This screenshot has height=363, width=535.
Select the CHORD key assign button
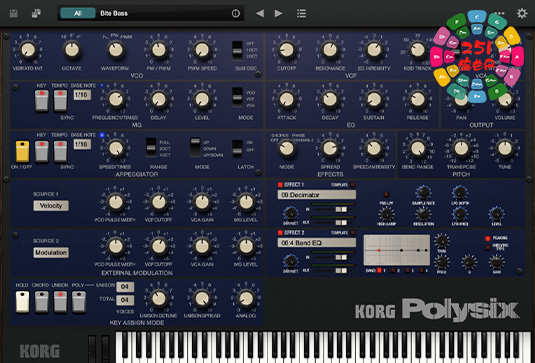(x=42, y=302)
